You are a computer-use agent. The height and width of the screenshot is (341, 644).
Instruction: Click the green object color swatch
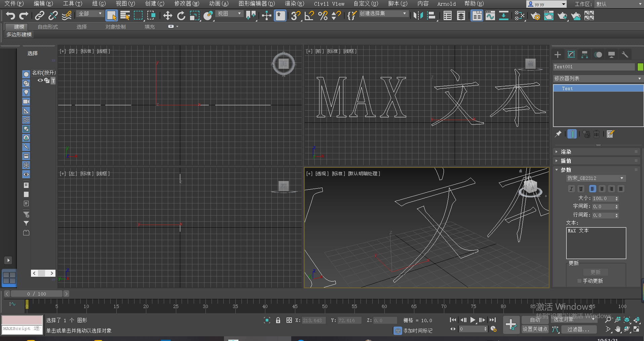640,67
